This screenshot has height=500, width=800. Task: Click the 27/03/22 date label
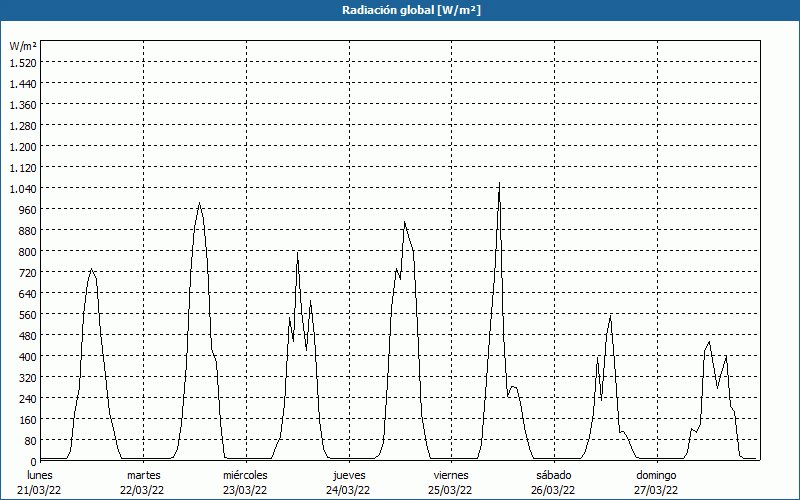[x=656, y=490]
